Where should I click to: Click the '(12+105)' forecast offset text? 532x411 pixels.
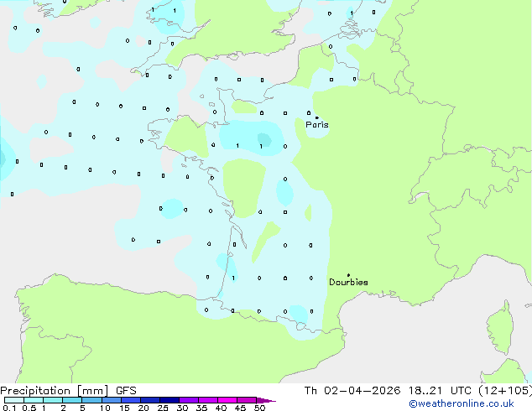505,391
